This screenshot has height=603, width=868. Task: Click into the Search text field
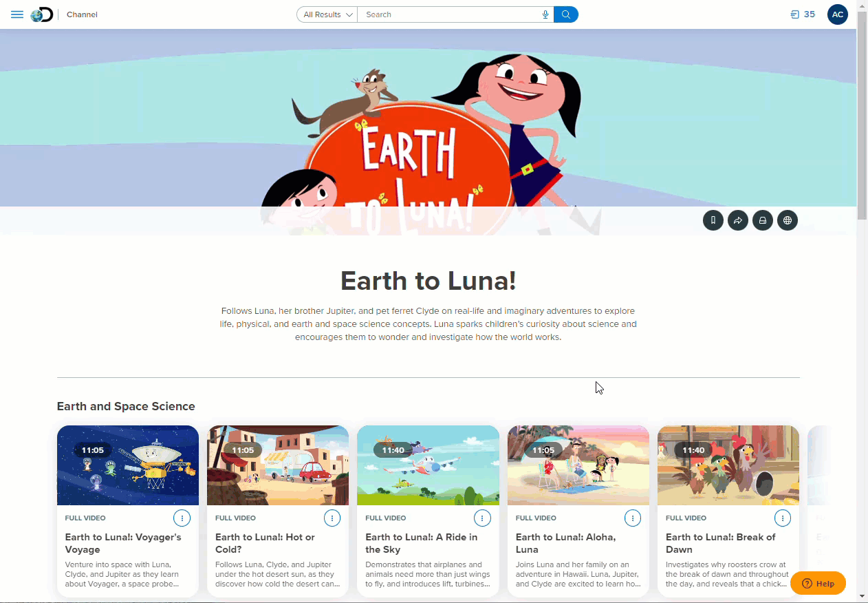click(450, 14)
